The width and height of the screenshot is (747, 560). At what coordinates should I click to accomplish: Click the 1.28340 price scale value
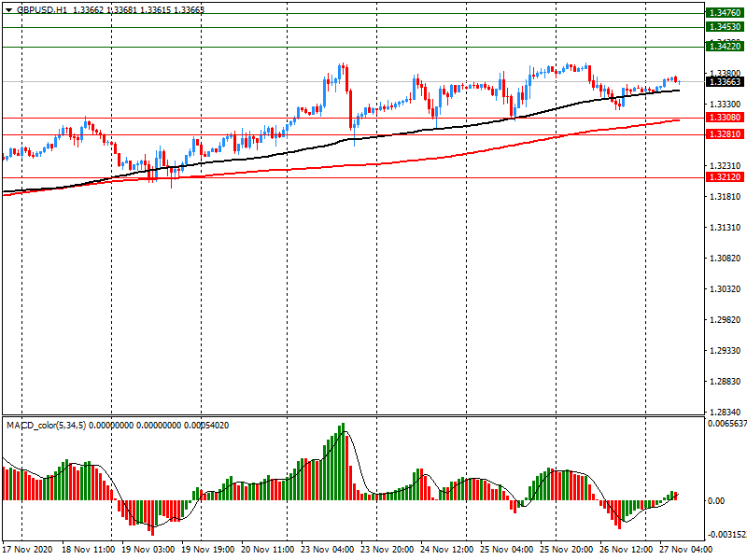tap(726, 412)
